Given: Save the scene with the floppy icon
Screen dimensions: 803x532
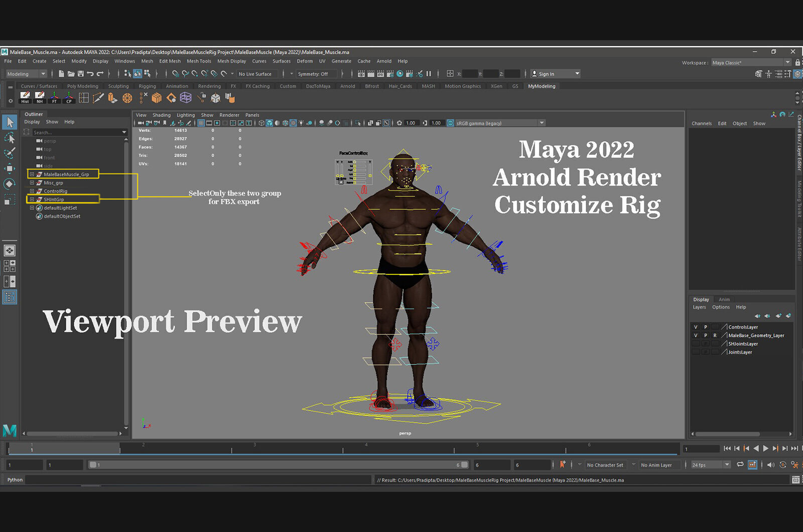Looking at the screenshot, I should coord(80,74).
